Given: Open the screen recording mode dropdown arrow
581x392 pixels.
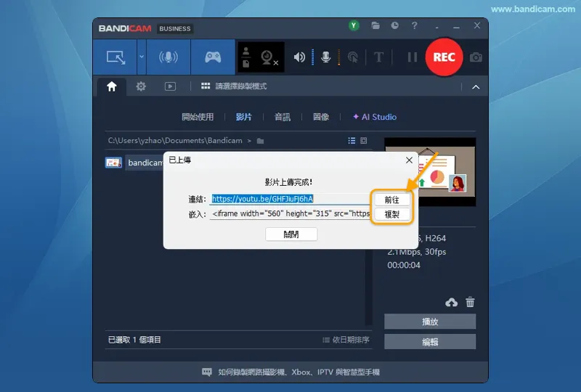Looking at the screenshot, I should click(142, 57).
